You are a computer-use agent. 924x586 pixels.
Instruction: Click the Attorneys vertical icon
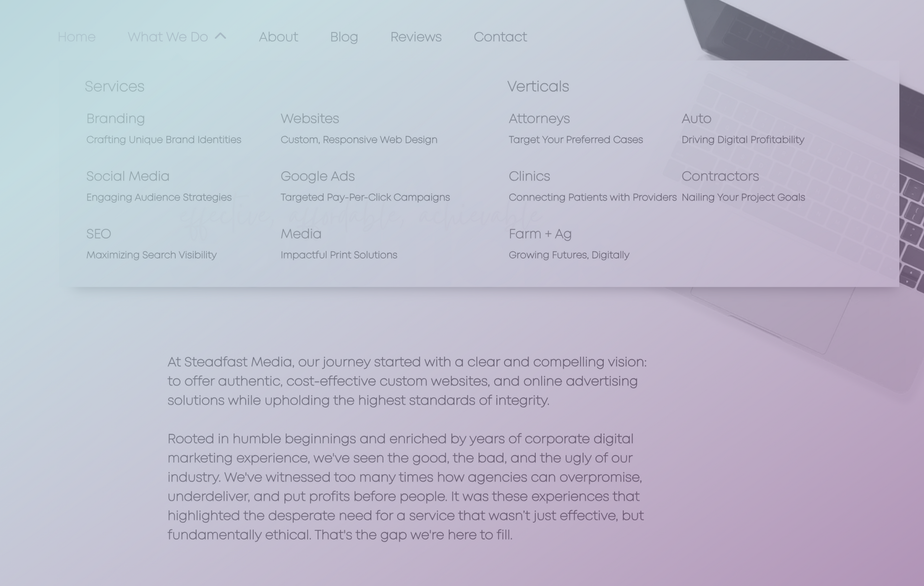coord(539,118)
